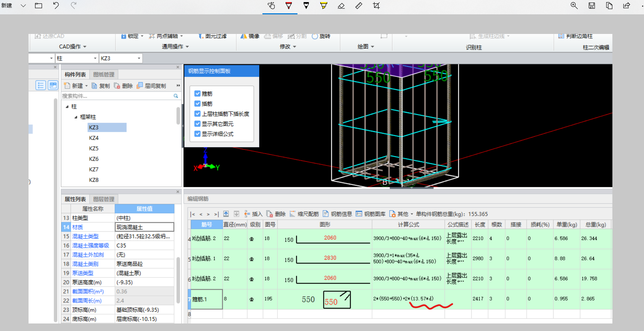
Task: Toggle 上层柱插筋下插长度 checkbox
Action: coord(198,114)
